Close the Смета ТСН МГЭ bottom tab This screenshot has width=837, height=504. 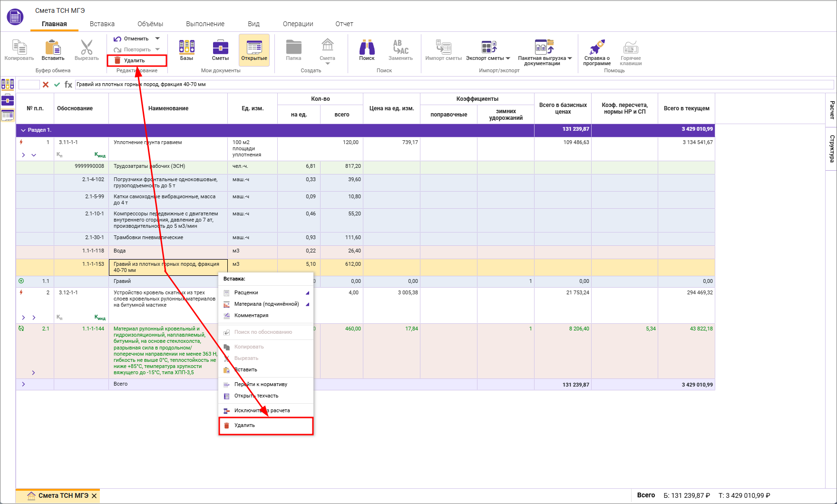tap(94, 496)
